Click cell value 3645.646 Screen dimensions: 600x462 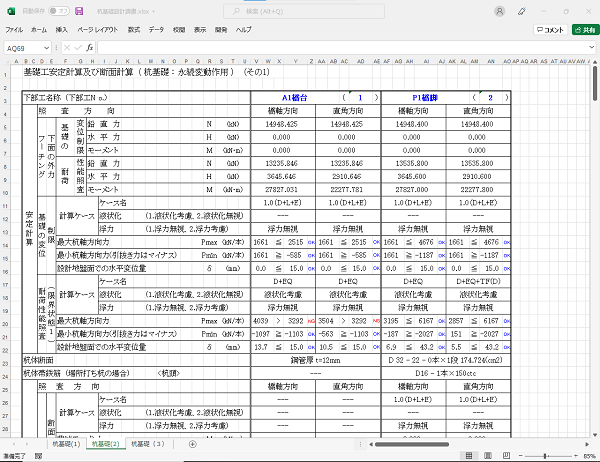(x=281, y=176)
